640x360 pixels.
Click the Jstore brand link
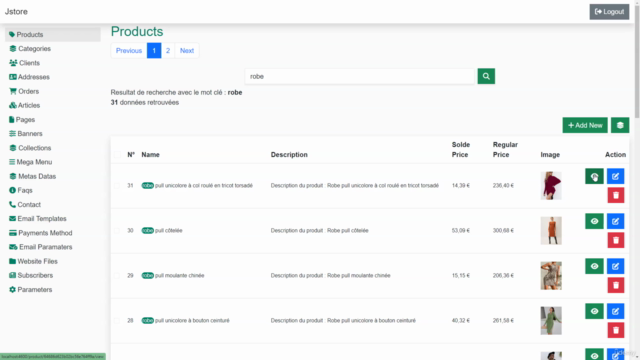pyautogui.click(x=16, y=11)
